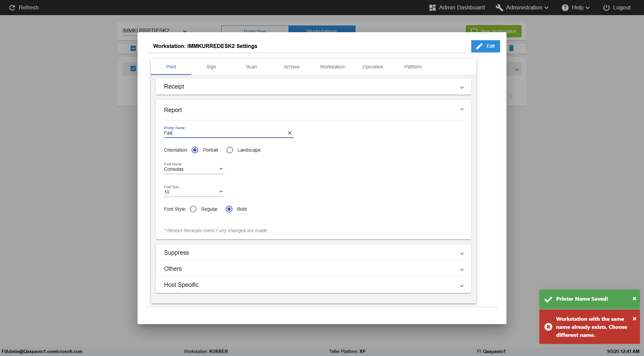The width and height of the screenshot is (644, 356).
Task: Select the Portrait orientation radio button
Action: click(195, 150)
